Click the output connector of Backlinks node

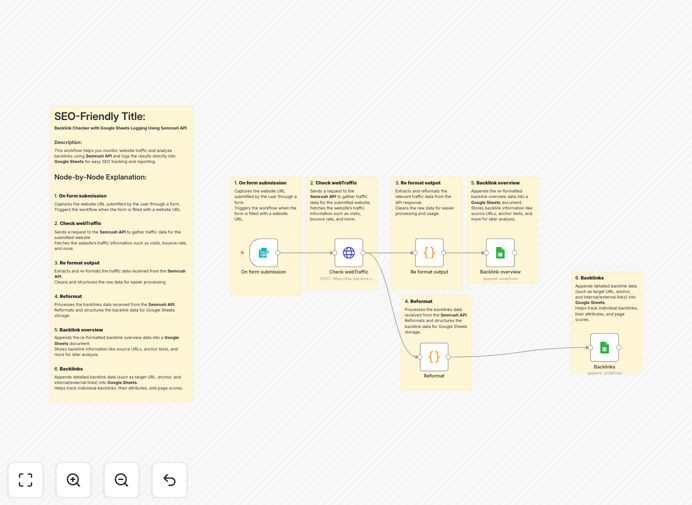click(x=619, y=347)
